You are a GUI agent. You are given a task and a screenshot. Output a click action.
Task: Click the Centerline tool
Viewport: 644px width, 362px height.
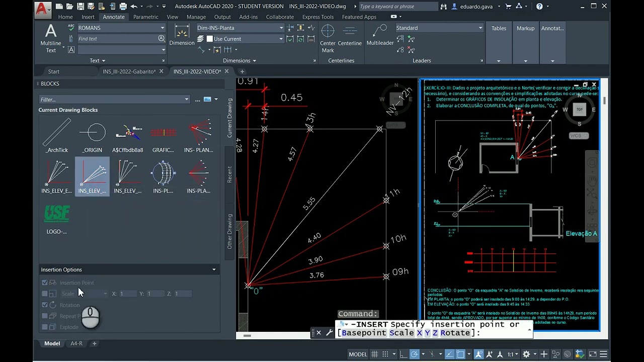[350, 35]
